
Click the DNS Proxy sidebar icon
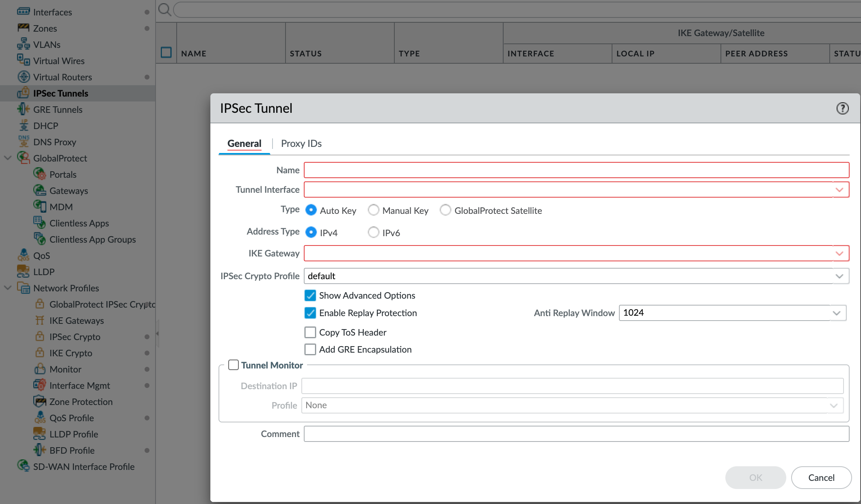[24, 142]
